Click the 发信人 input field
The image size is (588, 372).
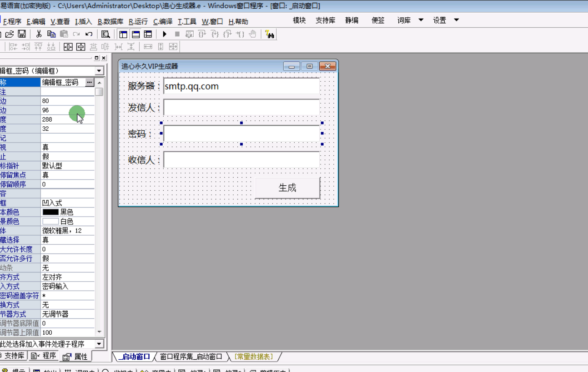tap(241, 107)
